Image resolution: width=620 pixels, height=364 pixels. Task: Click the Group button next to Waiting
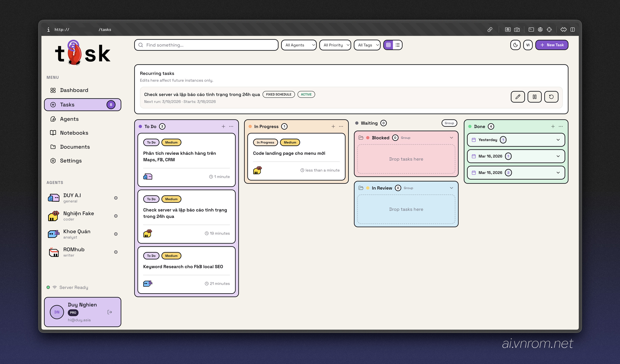point(449,123)
